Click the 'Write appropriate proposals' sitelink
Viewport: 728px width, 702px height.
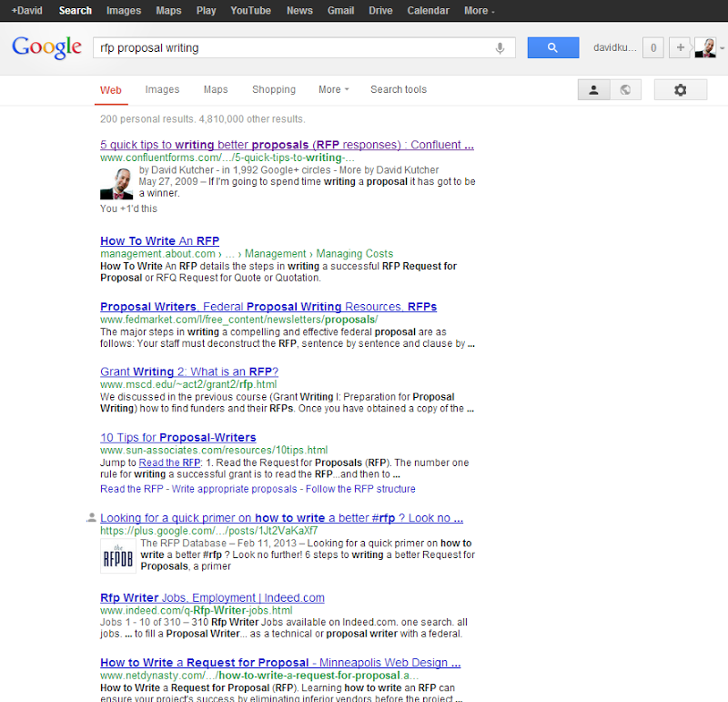click(234, 489)
